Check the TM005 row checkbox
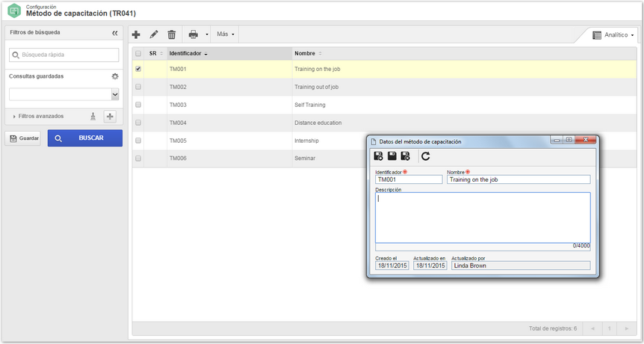 [138, 141]
